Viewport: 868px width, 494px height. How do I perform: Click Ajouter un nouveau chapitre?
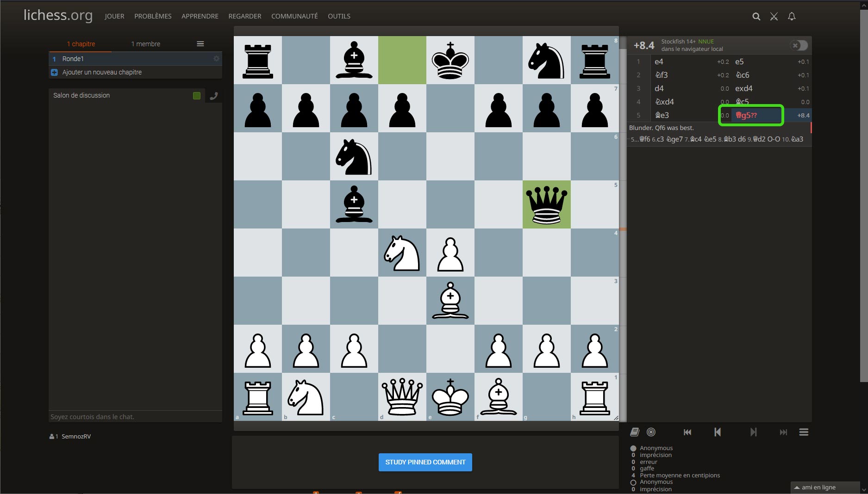tap(102, 72)
